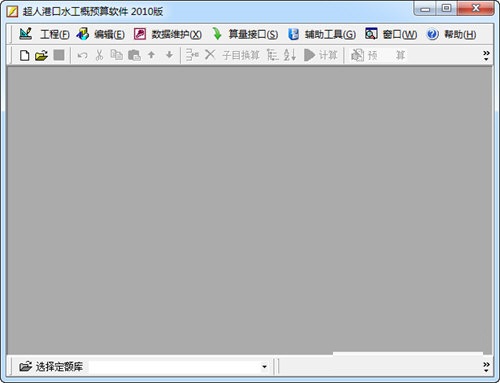Open the 数据维护(X) menu

click(168, 34)
